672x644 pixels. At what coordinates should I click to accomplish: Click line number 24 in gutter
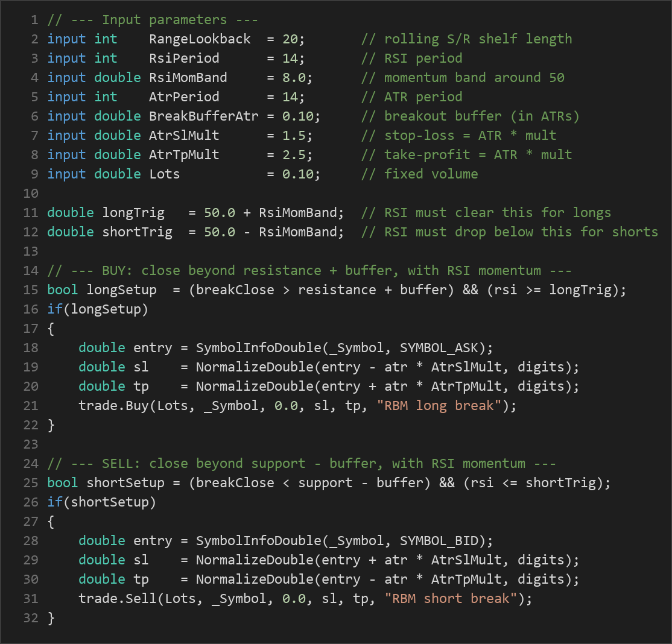[x=31, y=464]
